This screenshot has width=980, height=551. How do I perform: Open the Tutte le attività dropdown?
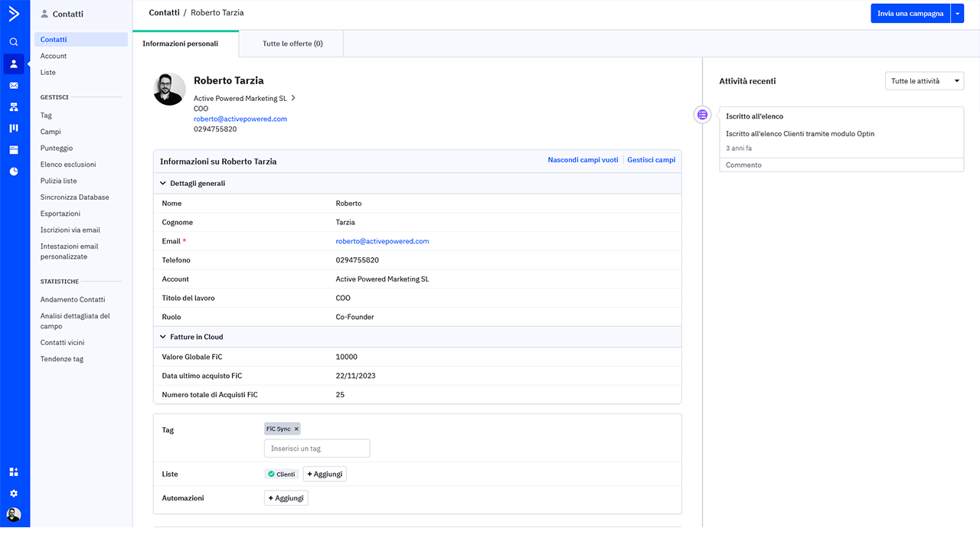pos(924,81)
